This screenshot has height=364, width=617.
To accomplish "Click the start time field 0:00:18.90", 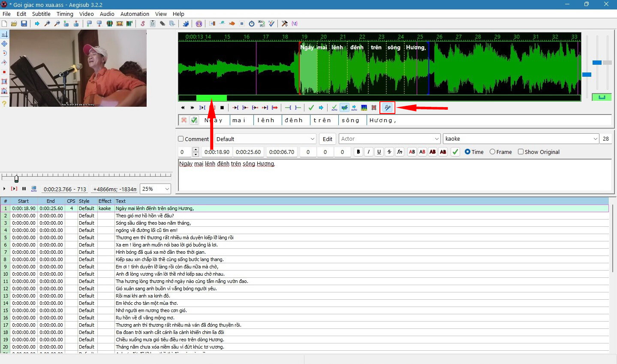I will [x=217, y=152].
